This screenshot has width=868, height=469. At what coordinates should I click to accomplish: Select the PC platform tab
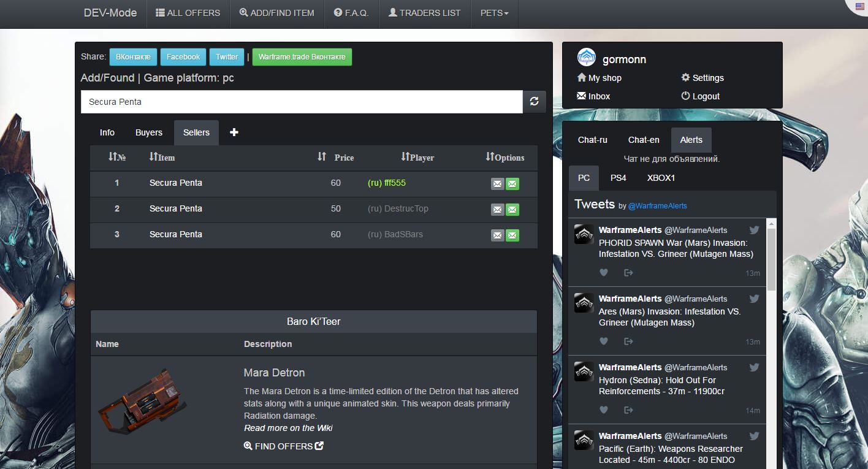pyautogui.click(x=584, y=178)
